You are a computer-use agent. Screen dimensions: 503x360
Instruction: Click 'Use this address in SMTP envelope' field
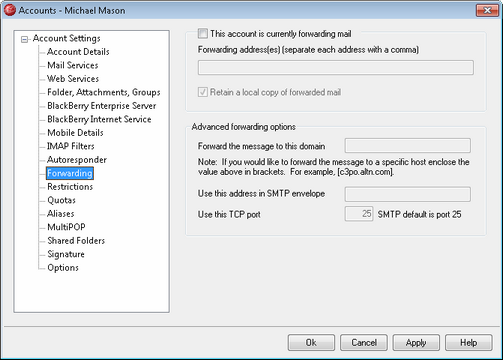point(408,194)
